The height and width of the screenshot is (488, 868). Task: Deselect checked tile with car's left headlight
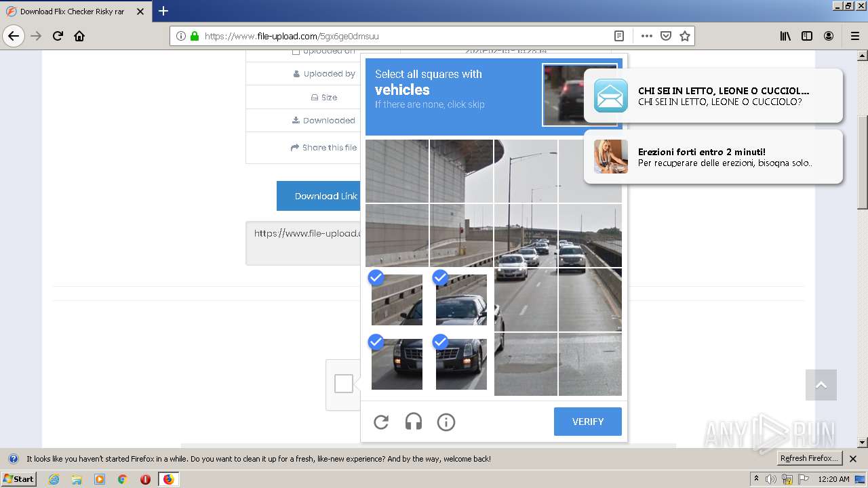(397, 364)
